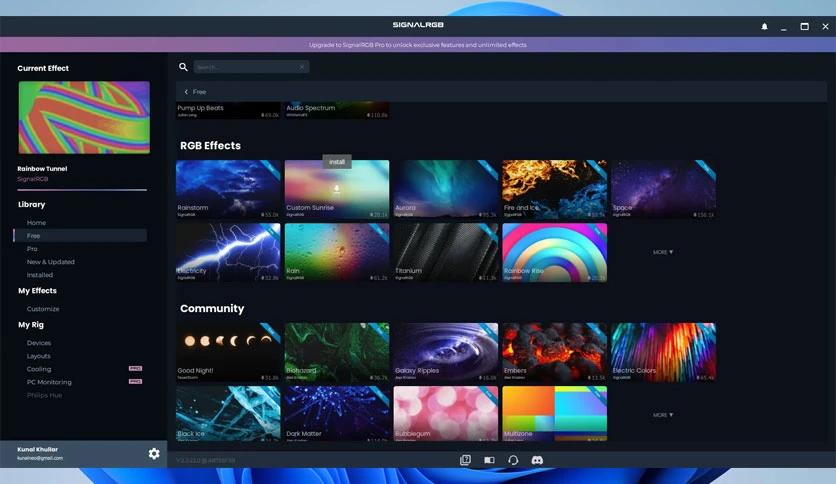Select the Embers effect
This screenshot has width=836, height=484.
coord(554,352)
